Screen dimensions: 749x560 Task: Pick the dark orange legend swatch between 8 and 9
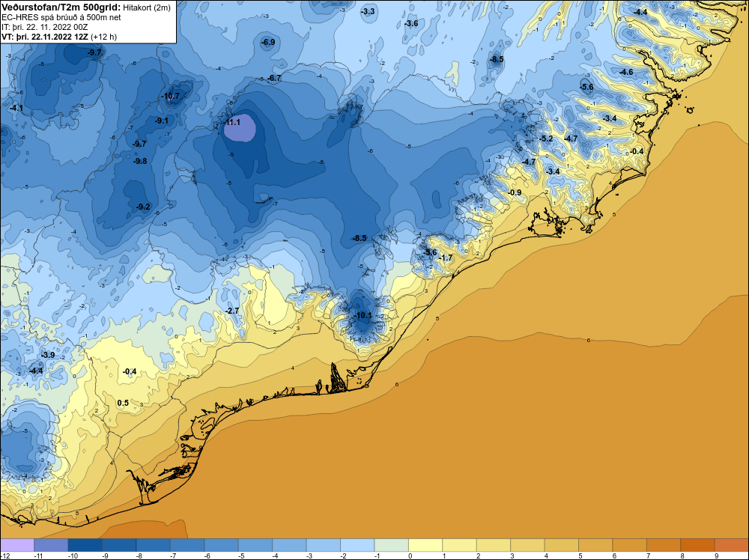(x=698, y=545)
